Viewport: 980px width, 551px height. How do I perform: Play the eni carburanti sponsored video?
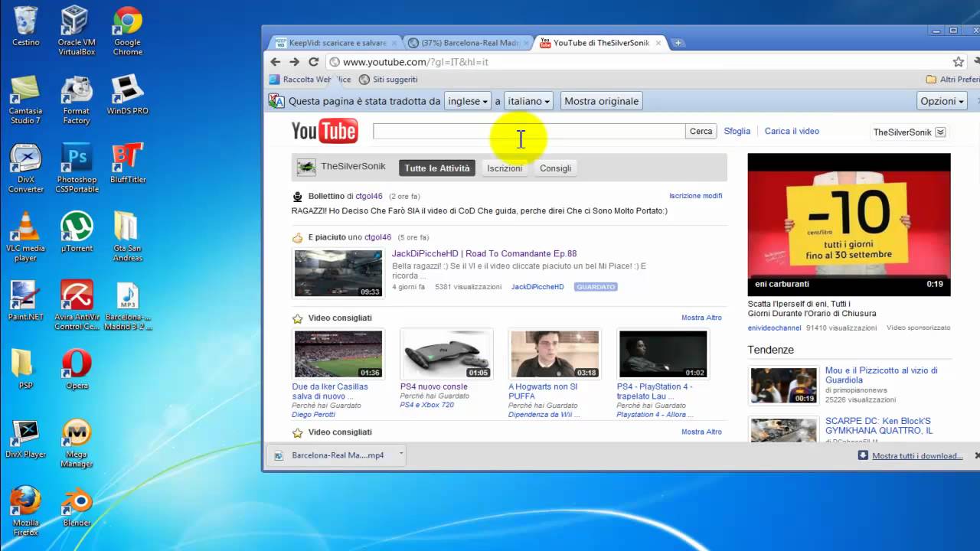click(x=849, y=224)
